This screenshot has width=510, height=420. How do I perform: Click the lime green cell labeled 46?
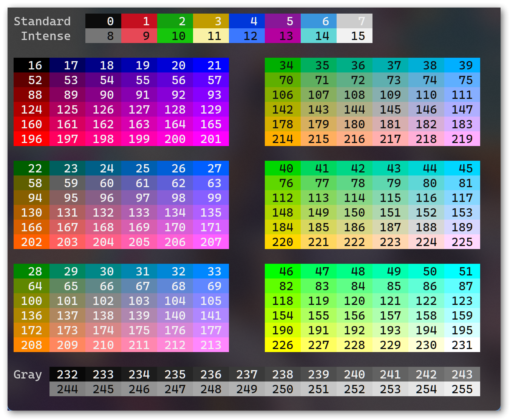pyautogui.click(x=283, y=271)
